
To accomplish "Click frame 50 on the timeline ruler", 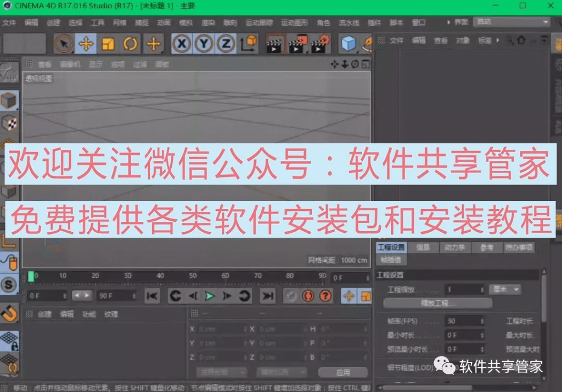I will coord(193,276).
